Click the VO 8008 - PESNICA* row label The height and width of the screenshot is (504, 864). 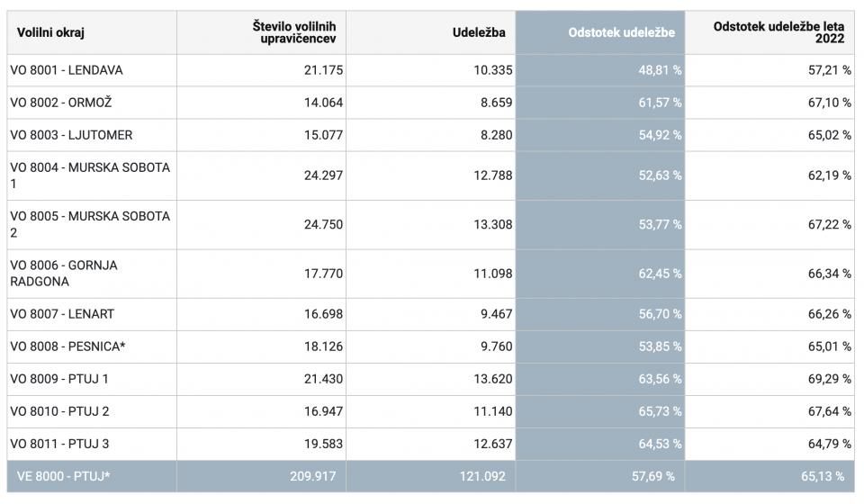click(x=67, y=346)
